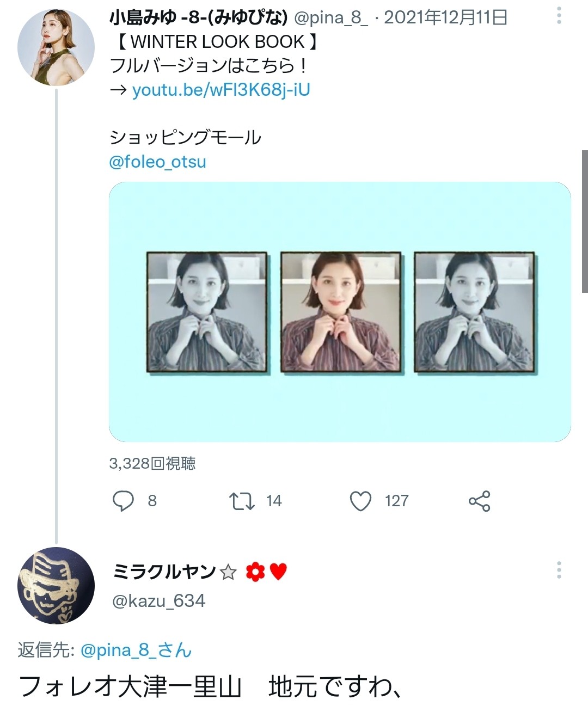The width and height of the screenshot is (588, 718).
Task: Play the video's middle color frame
Action: pos(341,312)
